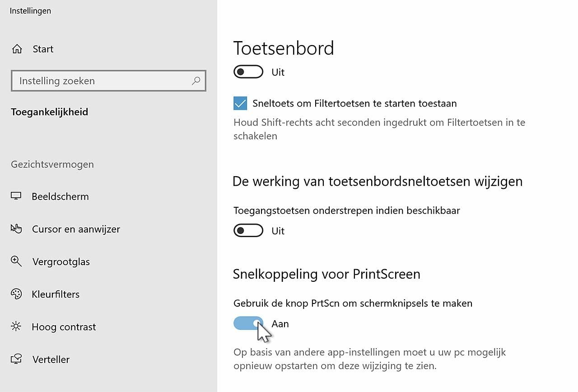Turn off the PrtScn schermknipsels toggle
The width and height of the screenshot is (578, 392).
pos(248,323)
